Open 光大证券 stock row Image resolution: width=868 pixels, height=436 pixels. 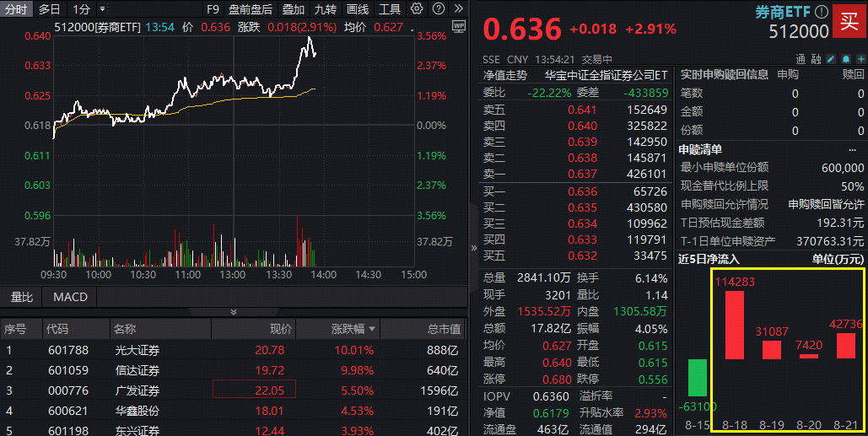[x=137, y=350]
